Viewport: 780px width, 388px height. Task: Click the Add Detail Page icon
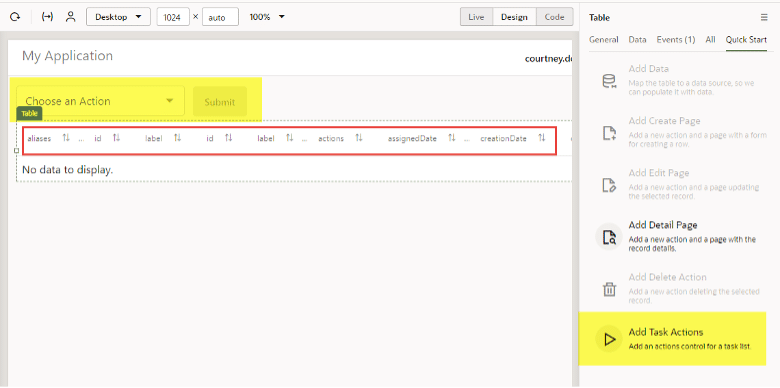point(609,237)
